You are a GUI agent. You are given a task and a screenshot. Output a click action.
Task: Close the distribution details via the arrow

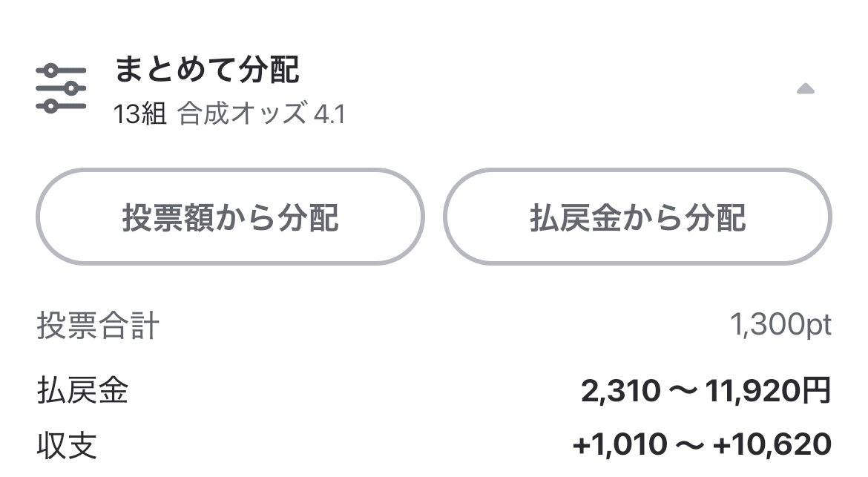pos(806,89)
